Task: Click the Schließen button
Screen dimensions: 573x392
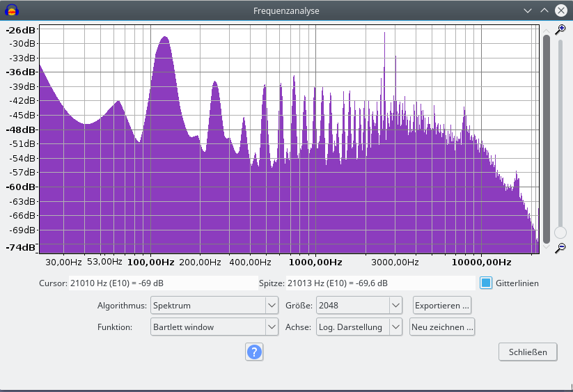Action: 528,352
